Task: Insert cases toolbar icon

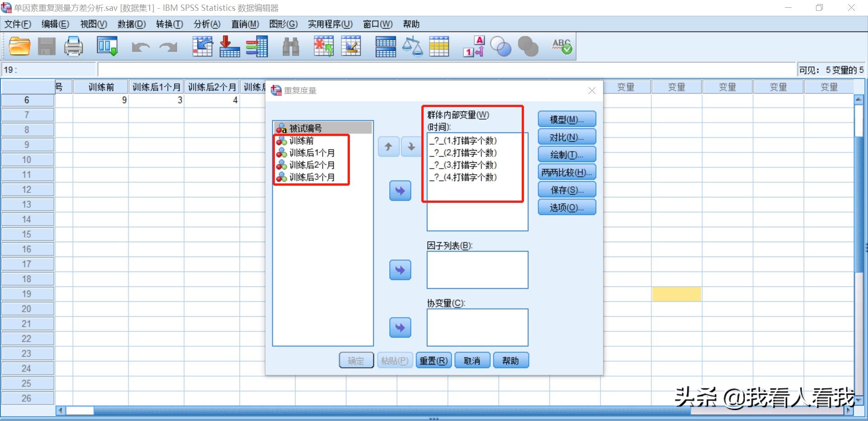Action: 324,47
